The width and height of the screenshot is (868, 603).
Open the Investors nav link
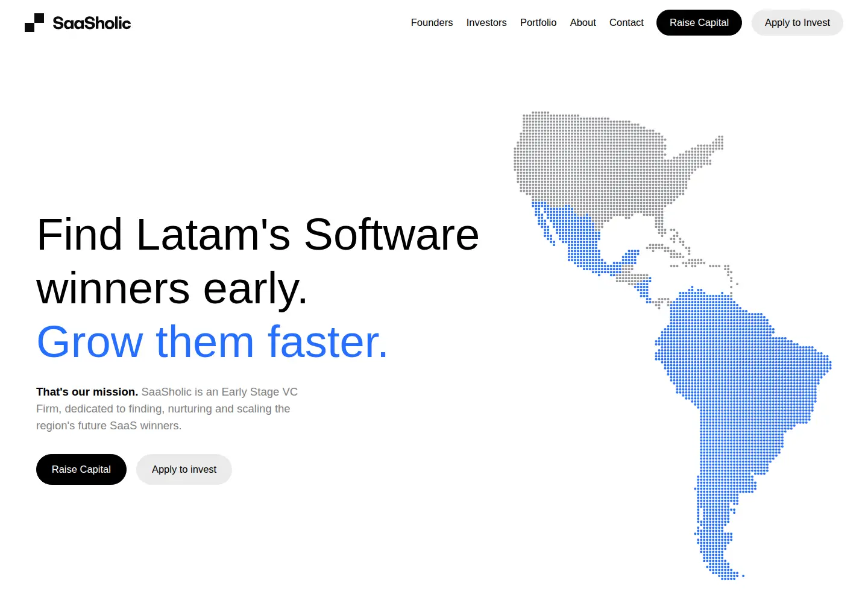coord(486,22)
